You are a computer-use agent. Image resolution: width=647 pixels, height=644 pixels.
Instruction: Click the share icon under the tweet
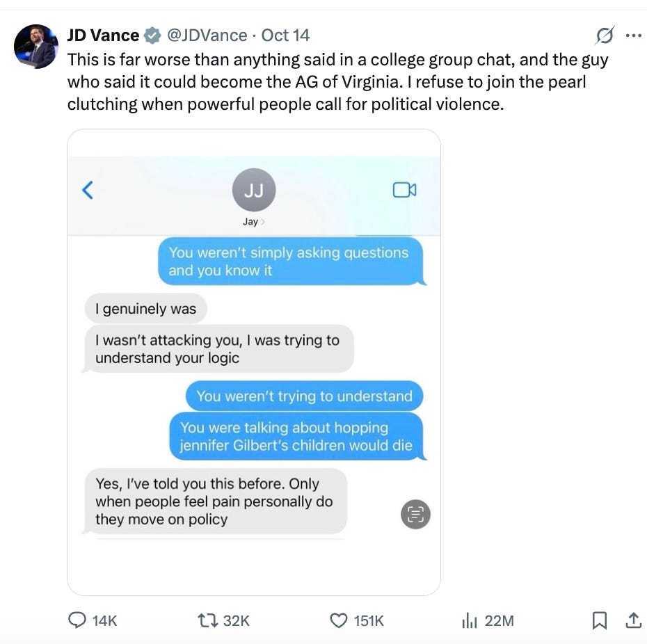(x=634, y=620)
